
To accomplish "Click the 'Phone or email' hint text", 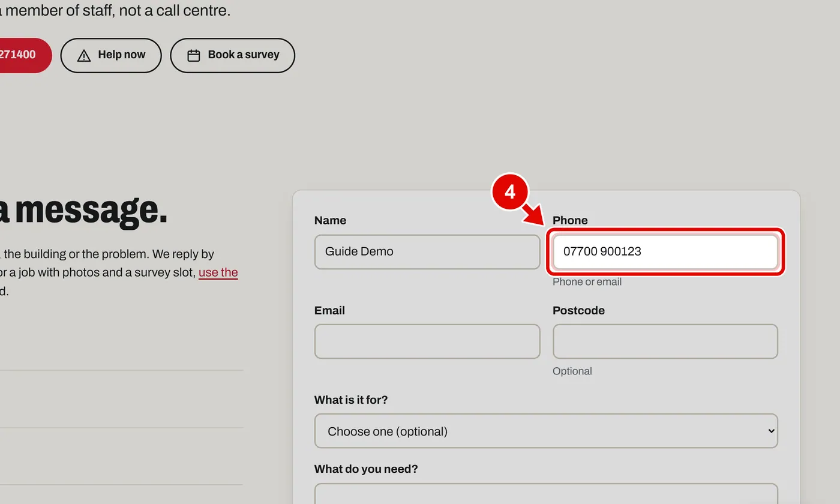I will [587, 282].
